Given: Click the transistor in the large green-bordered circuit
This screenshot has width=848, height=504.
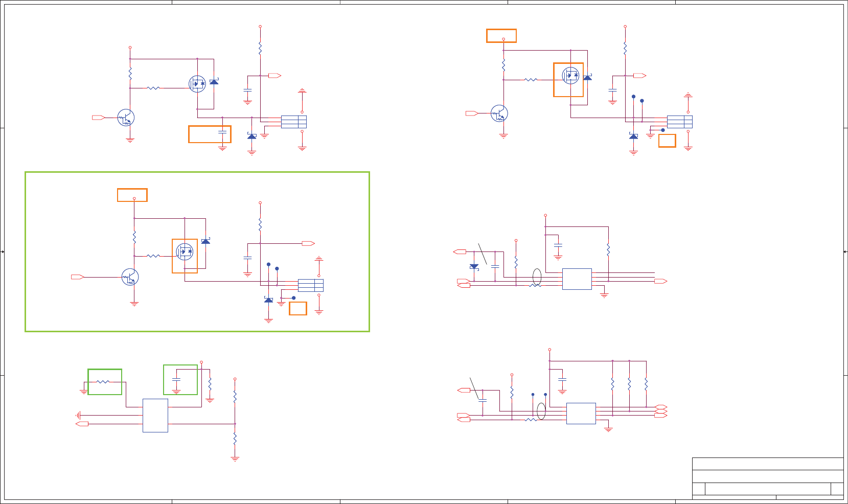Looking at the screenshot, I should (130, 277).
